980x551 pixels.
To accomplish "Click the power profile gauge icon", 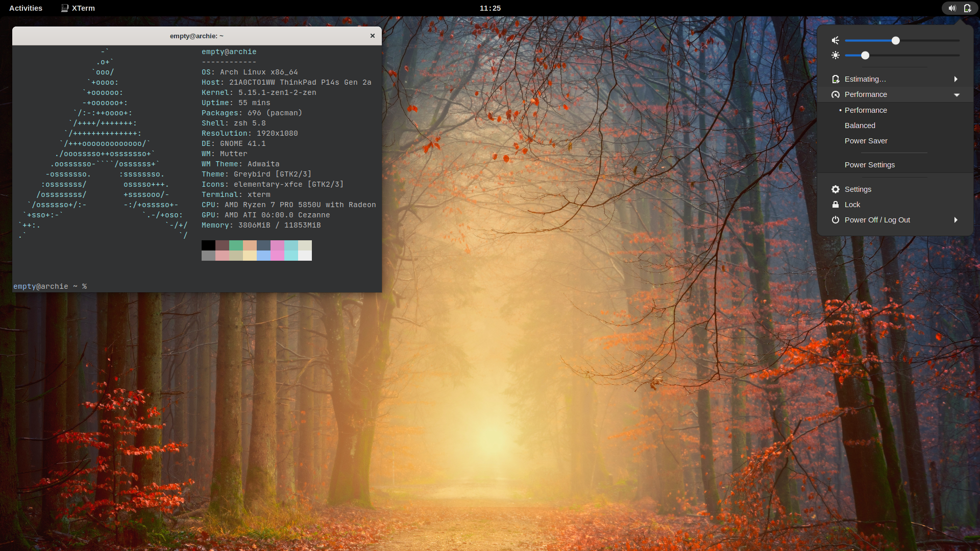I will [836, 94].
